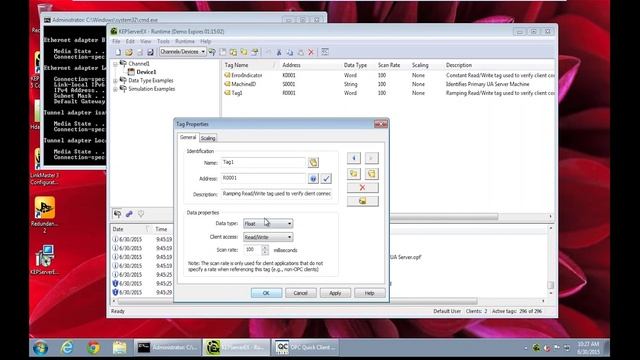The width and height of the screenshot is (640, 360).
Task: Click the New Tag Group toolbar icon
Action: (x=233, y=52)
